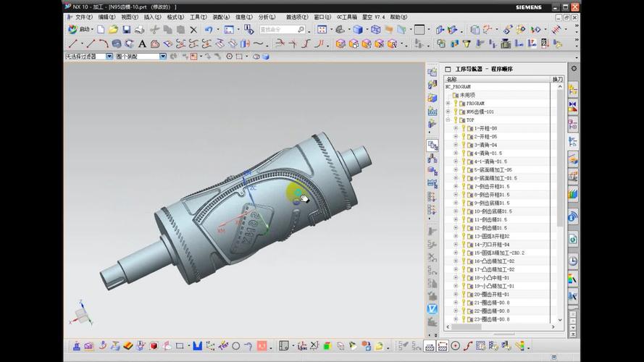Expand the 1-开粗-D8 operation node
Screen dimensions: 644x362
click(456, 128)
